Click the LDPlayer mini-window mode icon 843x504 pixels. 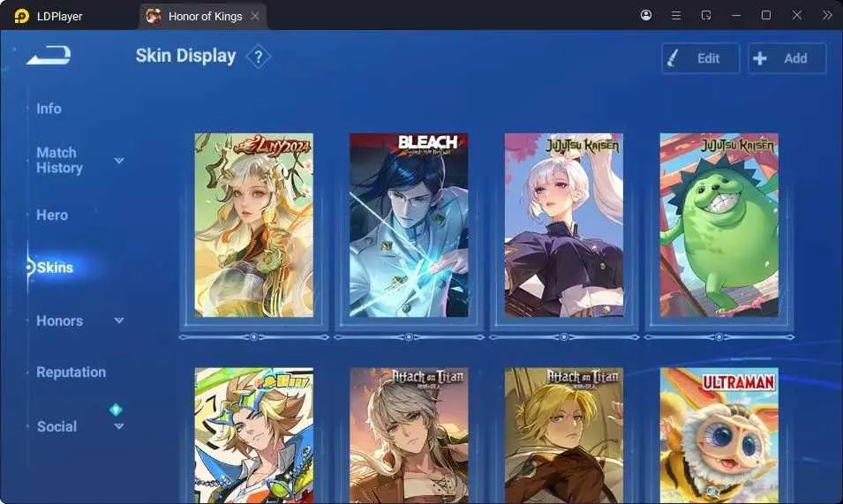706,15
